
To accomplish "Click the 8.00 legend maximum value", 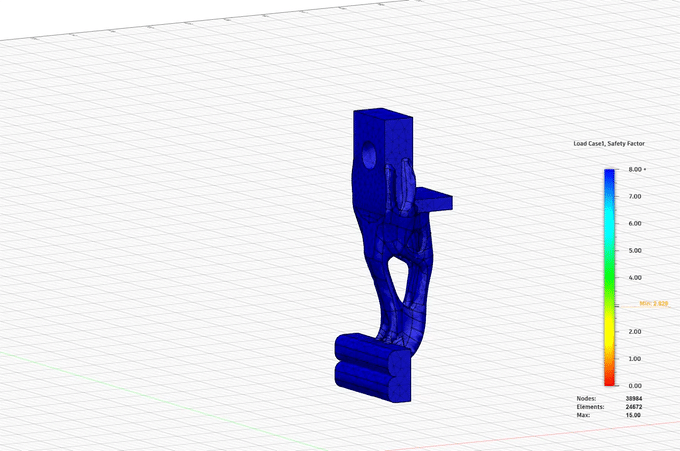I will click(x=637, y=170).
